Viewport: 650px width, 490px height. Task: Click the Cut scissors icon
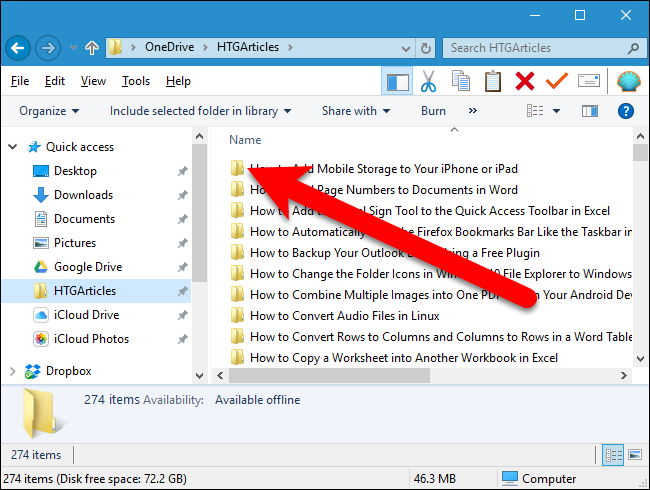[428, 81]
